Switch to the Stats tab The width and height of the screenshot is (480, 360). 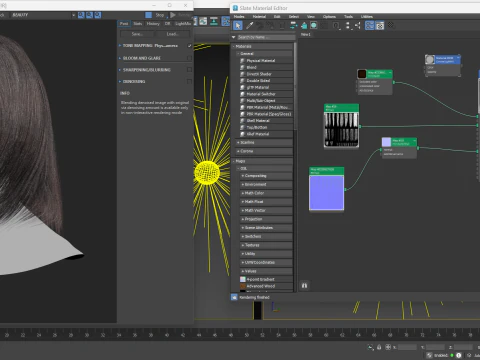(137, 24)
